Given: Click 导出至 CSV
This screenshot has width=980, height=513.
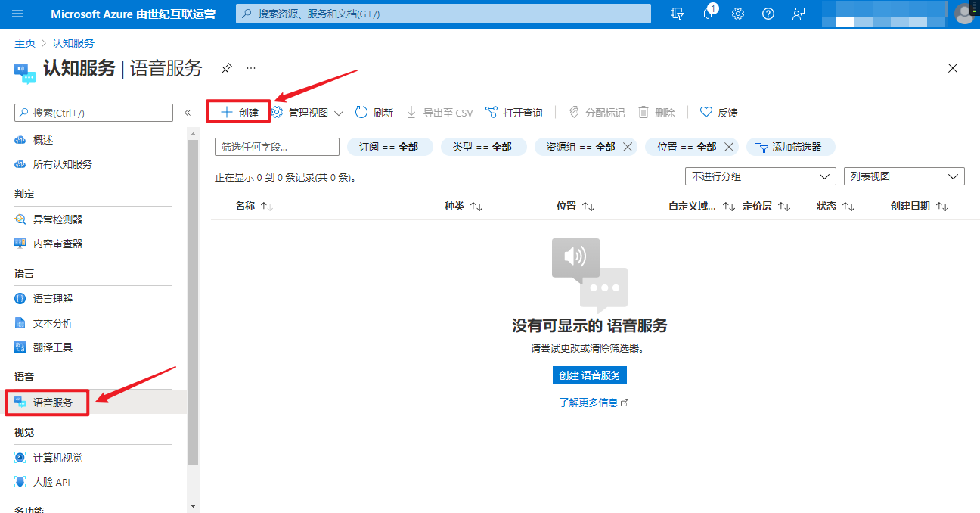Looking at the screenshot, I should point(439,113).
